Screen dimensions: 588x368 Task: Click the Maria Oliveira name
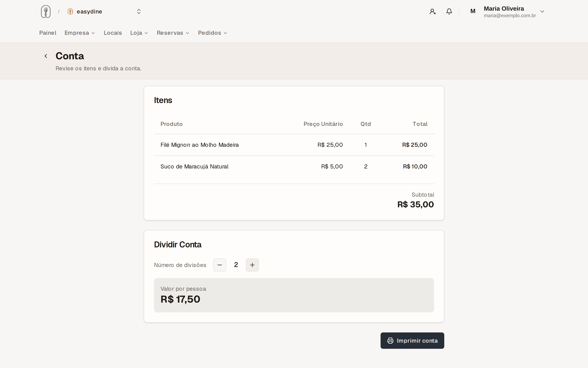[x=504, y=9]
